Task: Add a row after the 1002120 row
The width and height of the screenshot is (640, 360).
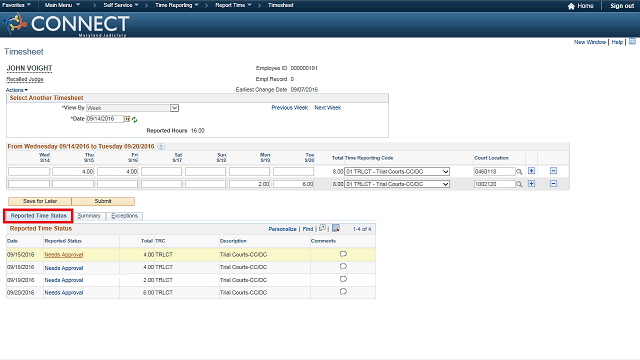Action: (531, 184)
